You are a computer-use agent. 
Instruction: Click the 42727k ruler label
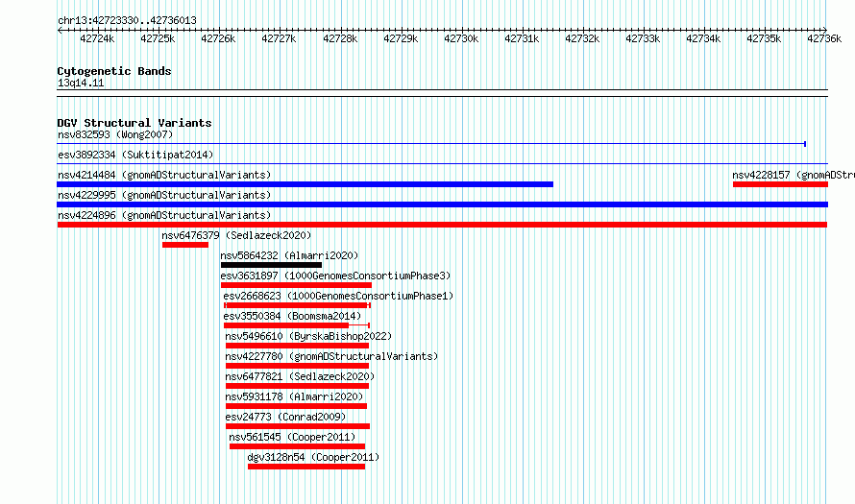click(x=279, y=38)
